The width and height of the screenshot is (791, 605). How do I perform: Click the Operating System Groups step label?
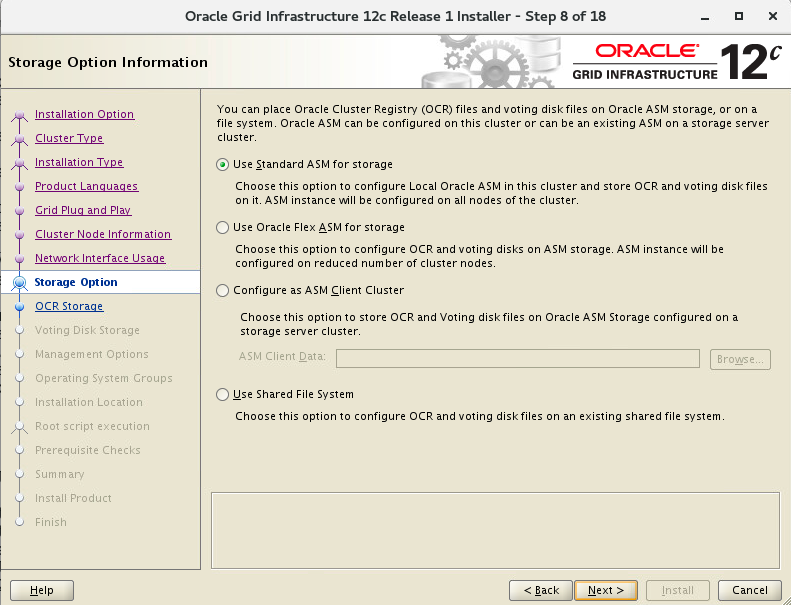pos(104,378)
